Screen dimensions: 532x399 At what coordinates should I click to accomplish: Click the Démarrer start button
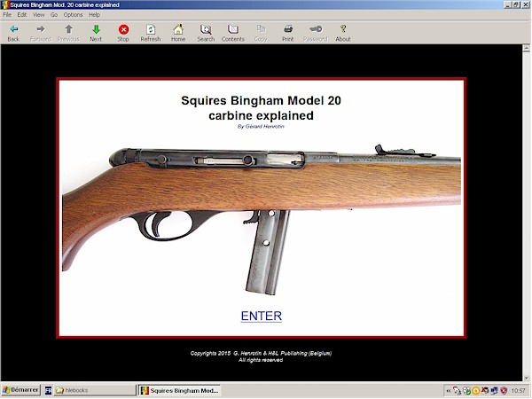tap(21, 390)
